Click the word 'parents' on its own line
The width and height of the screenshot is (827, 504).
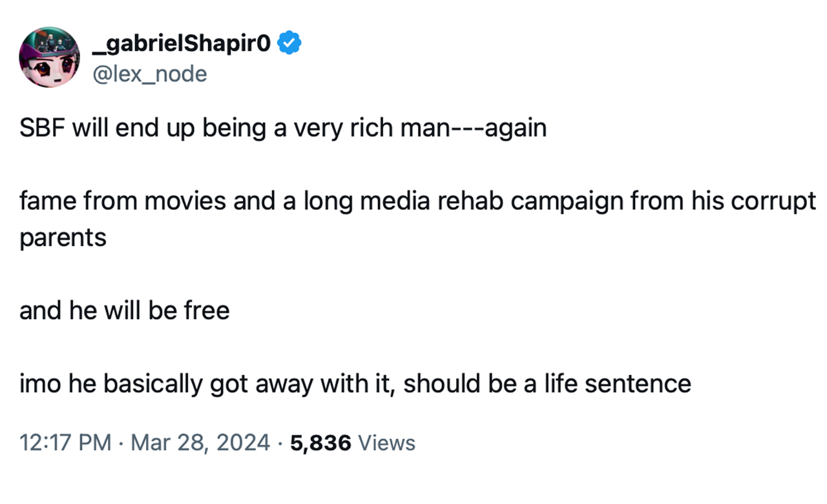point(63,238)
